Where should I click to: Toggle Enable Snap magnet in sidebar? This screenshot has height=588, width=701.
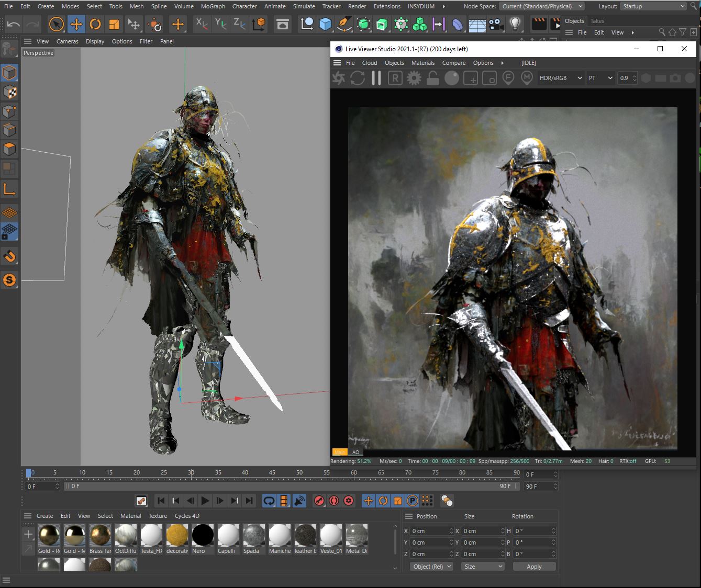coord(9,256)
